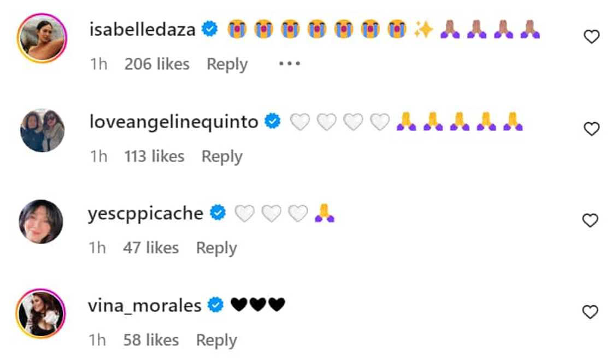Image resolution: width=612 pixels, height=364 pixels.
Task: Visit the yescppicache profile link
Action: [x=145, y=213]
